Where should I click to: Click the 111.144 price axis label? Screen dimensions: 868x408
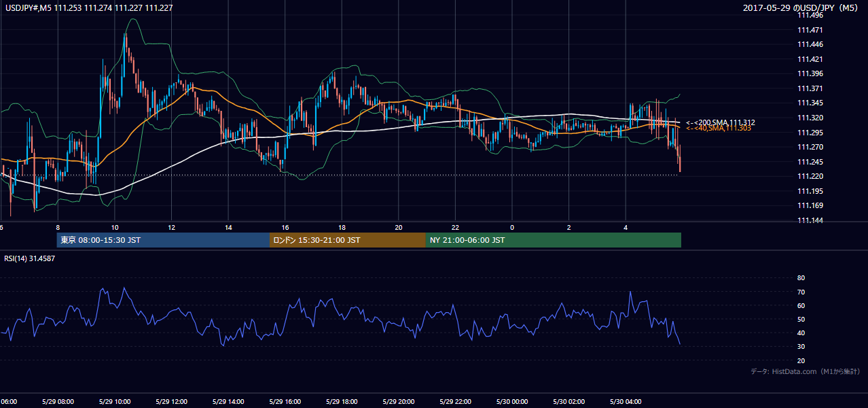coord(811,220)
